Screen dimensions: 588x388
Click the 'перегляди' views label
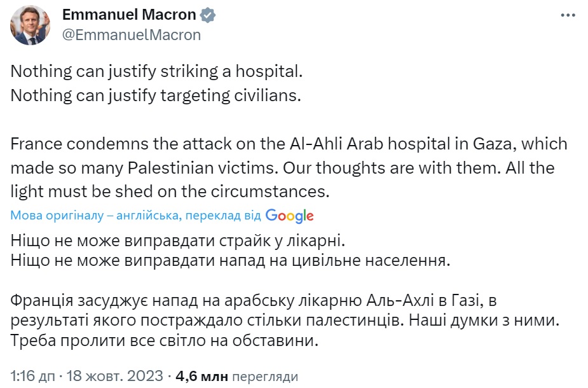pos(263,376)
